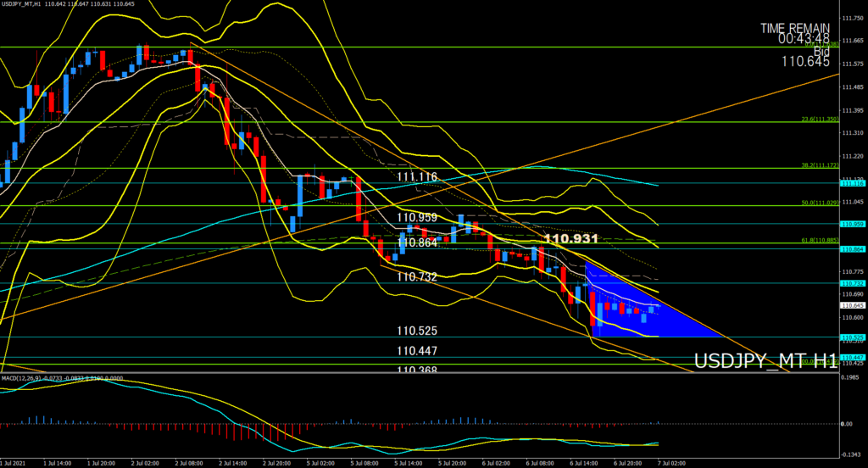Select the white 111.116 label inside the chart

(x=417, y=176)
